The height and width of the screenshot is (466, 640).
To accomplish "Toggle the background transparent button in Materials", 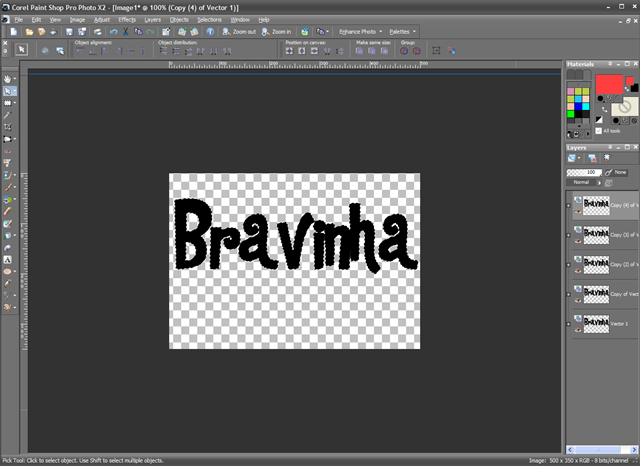I will point(634,121).
